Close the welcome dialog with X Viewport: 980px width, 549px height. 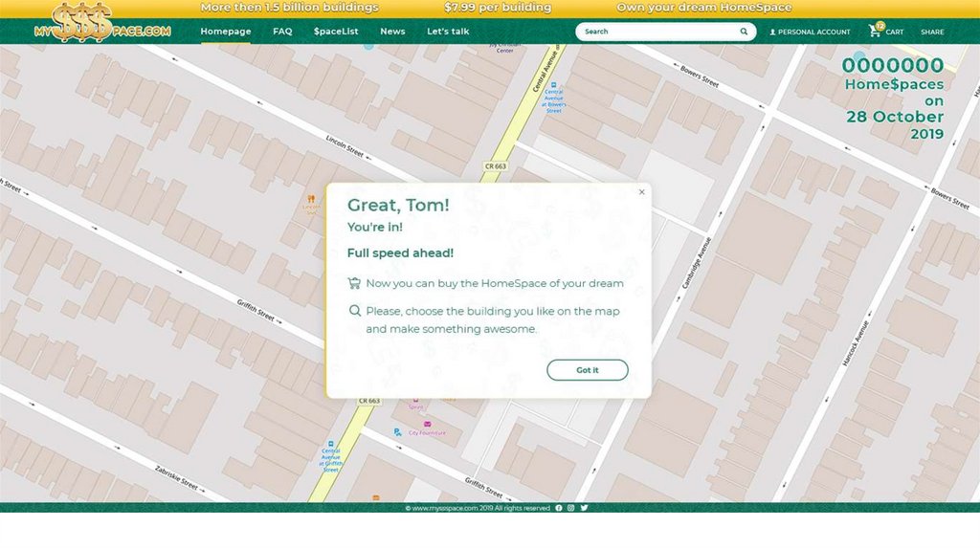click(641, 192)
